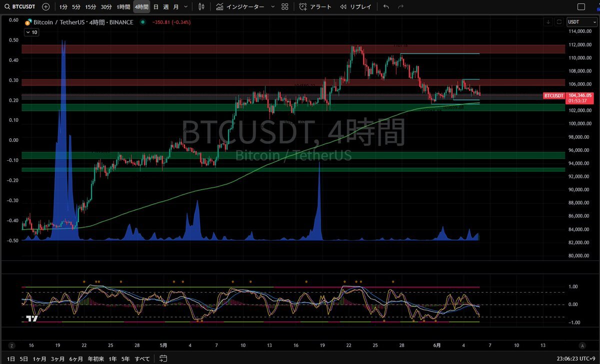The width and height of the screenshot is (600, 364).
Task: Open the layout setup square icon
Action: pos(581,7)
